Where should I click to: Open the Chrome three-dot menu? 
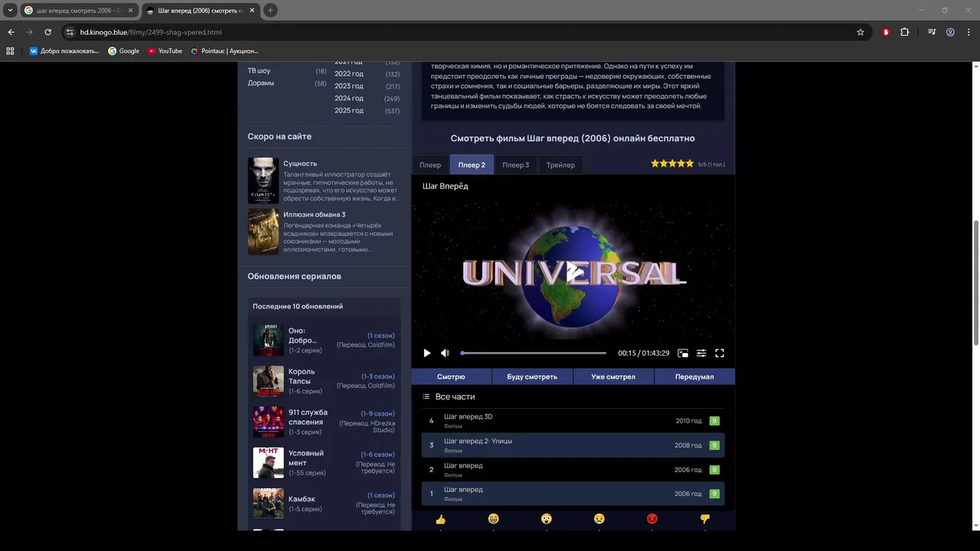[969, 32]
